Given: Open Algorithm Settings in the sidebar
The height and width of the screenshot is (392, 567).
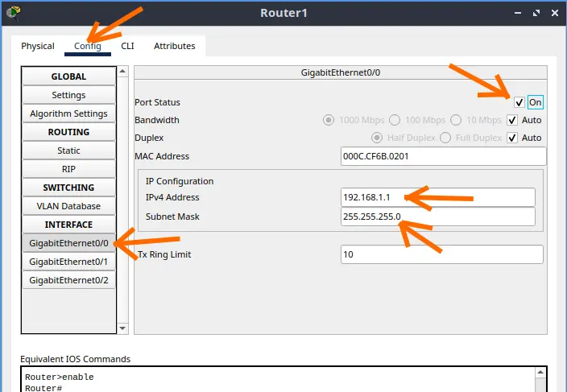Looking at the screenshot, I should [x=68, y=113].
